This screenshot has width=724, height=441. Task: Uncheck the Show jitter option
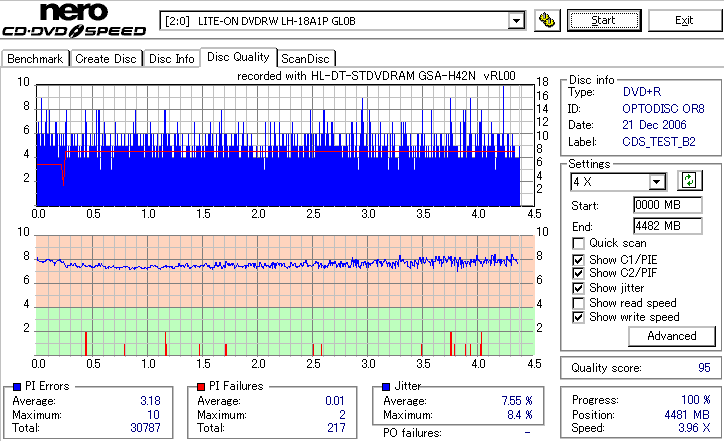pos(578,289)
